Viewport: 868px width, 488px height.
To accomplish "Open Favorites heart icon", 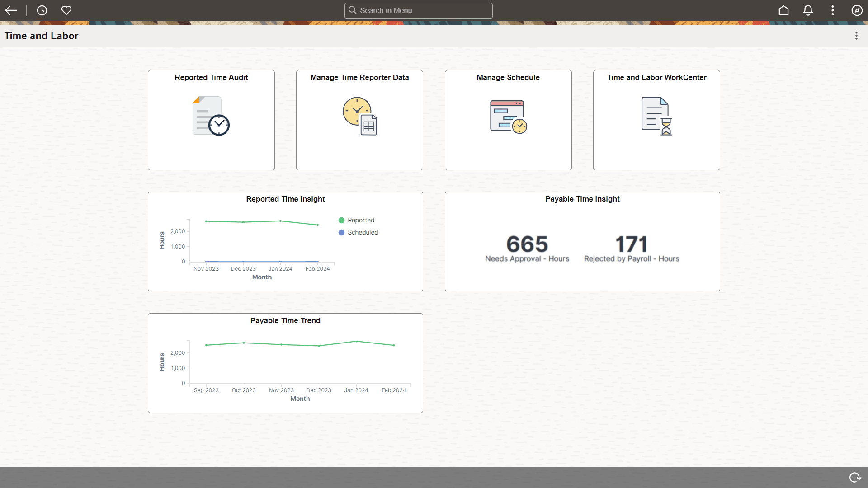I will click(66, 10).
